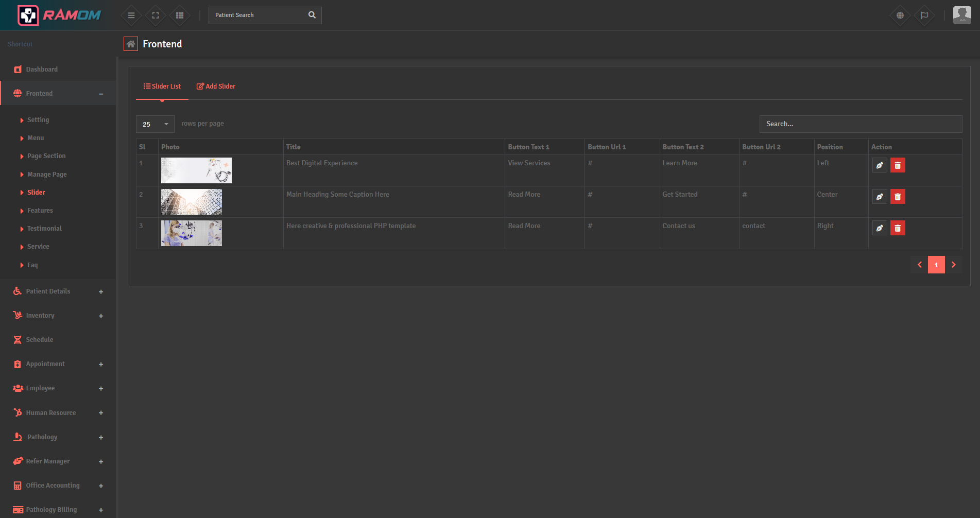
Task: Open the Testimonial menu entry
Action: [44, 228]
